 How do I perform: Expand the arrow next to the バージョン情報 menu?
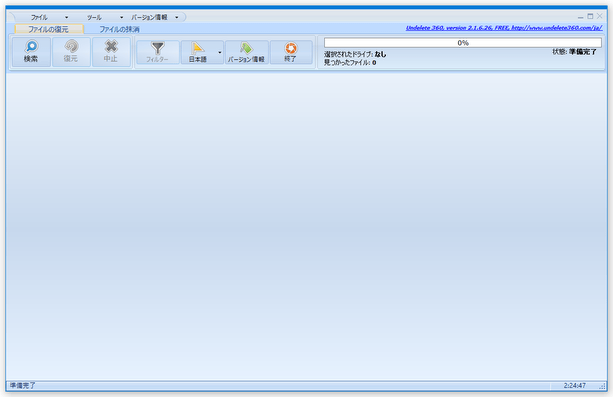177,17
